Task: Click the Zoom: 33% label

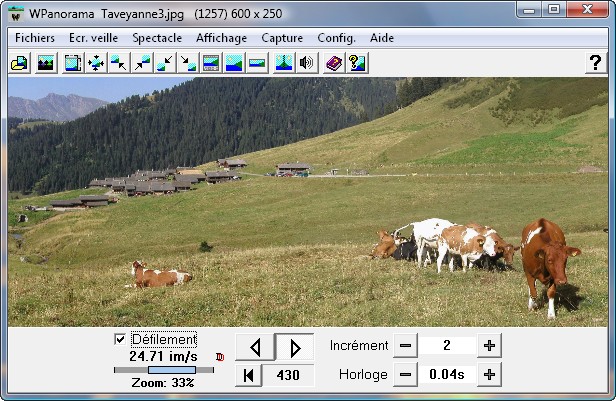Action: pos(163,383)
